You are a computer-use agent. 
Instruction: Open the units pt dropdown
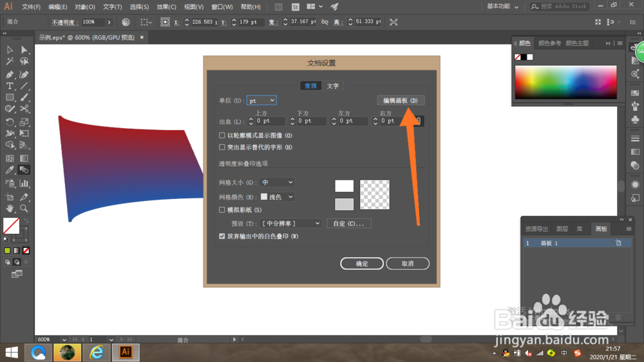[261, 100]
